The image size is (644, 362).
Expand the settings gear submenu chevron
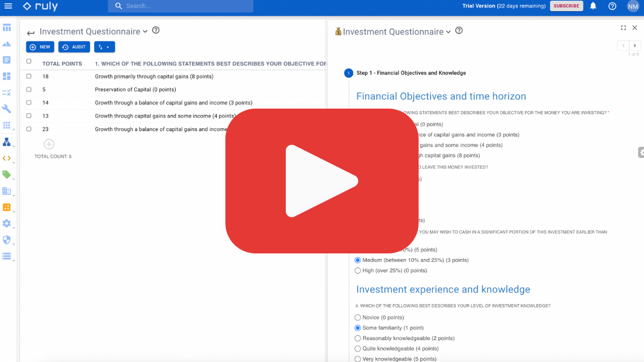coord(14,228)
